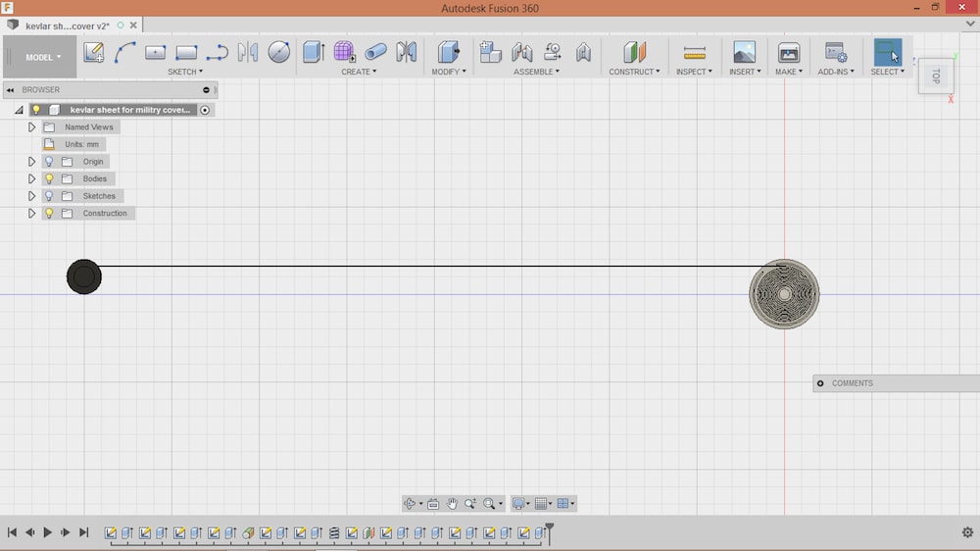Collapse the root component tree
Viewport: 980px width, 551px height.
[x=19, y=110]
